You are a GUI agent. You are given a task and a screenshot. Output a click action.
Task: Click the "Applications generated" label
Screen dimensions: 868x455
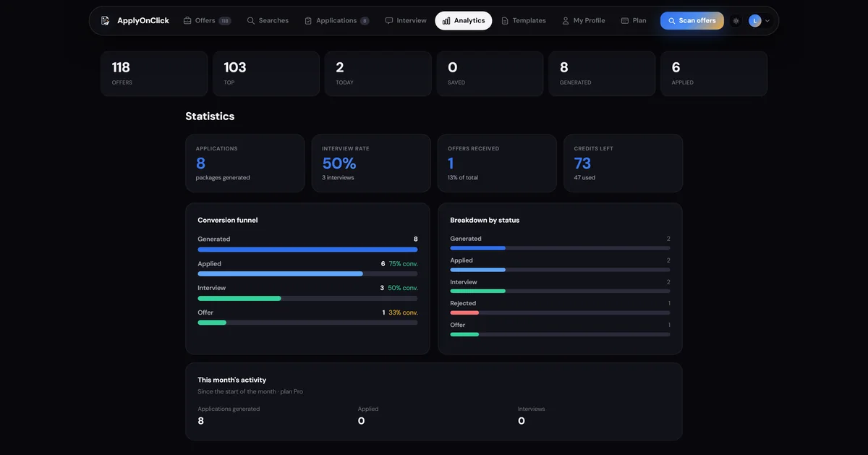(x=229, y=409)
